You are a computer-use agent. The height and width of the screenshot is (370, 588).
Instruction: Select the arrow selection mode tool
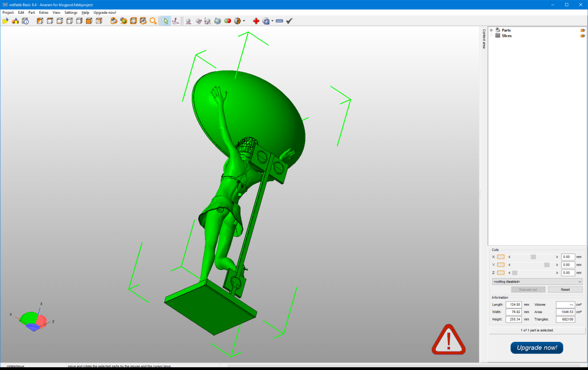[165, 21]
